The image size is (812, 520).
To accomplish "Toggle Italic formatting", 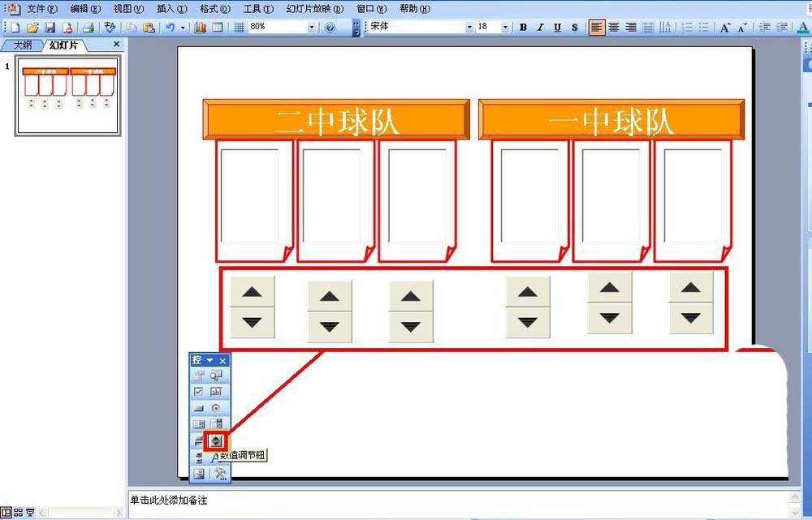I will 540,28.
